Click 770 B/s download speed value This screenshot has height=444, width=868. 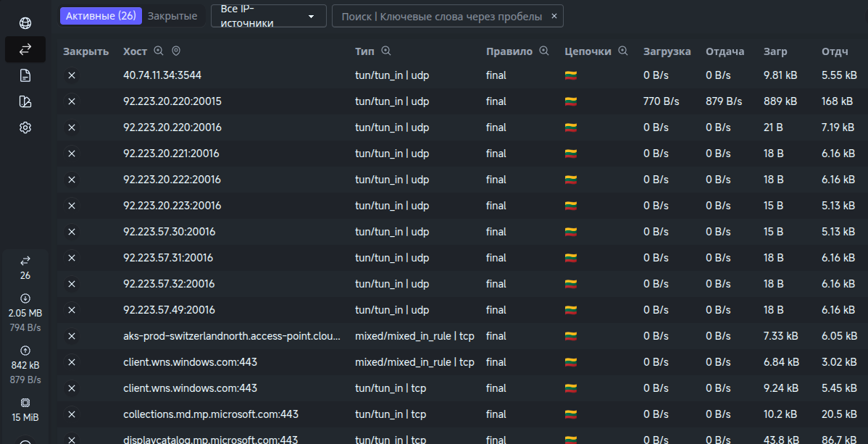[661, 101]
